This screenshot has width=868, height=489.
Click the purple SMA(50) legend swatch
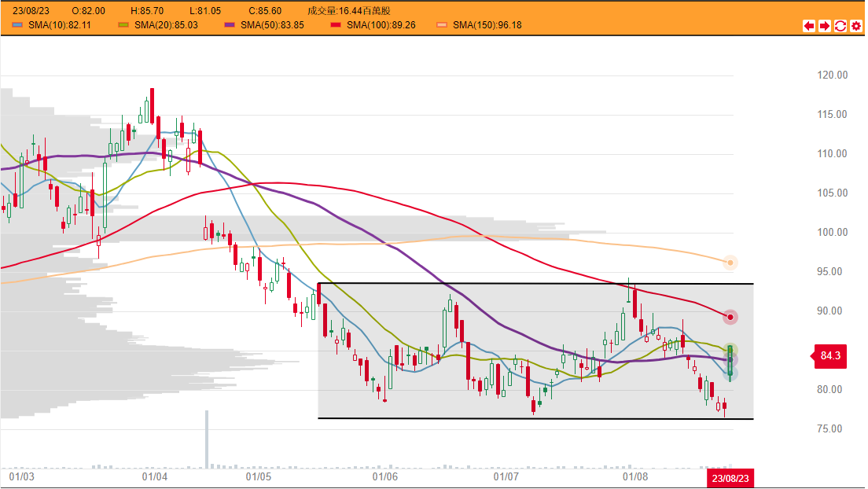pyautogui.click(x=230, y=25)
